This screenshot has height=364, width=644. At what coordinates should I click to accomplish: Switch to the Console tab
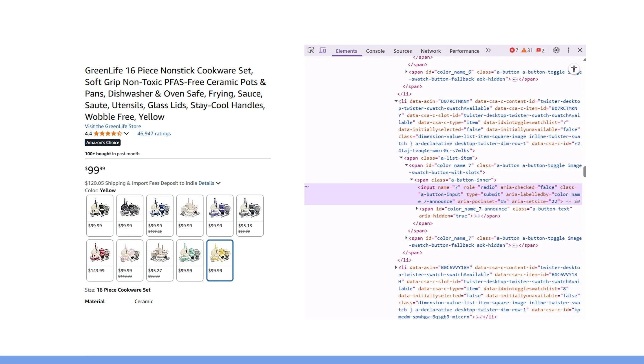pyautogui.click(x=375, y=51)
